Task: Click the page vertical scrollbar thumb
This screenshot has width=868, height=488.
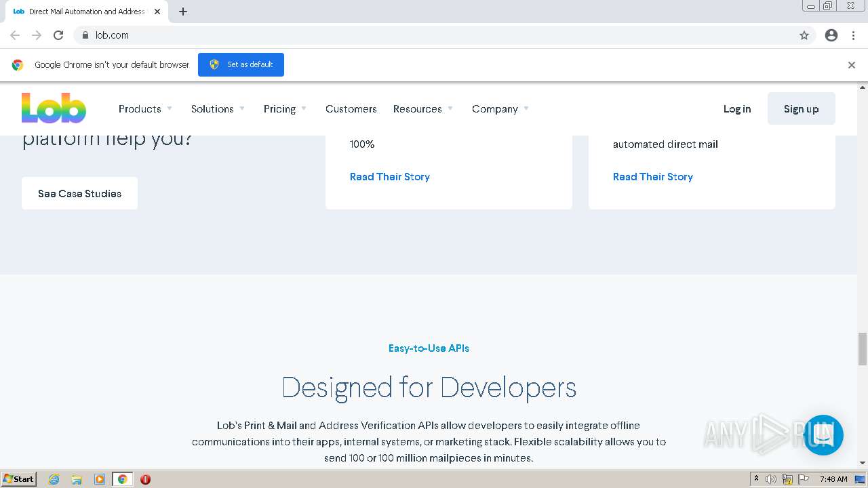Action: [863, 349]
